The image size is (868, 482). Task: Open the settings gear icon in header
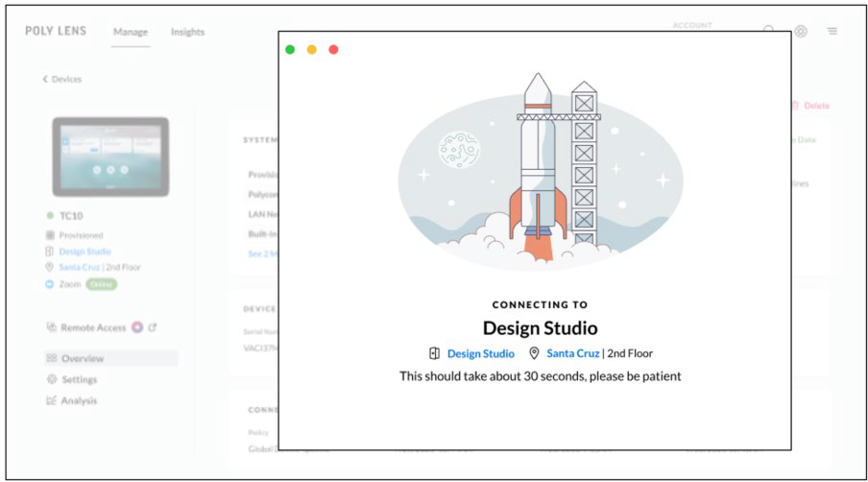click(x=801, y=31)
